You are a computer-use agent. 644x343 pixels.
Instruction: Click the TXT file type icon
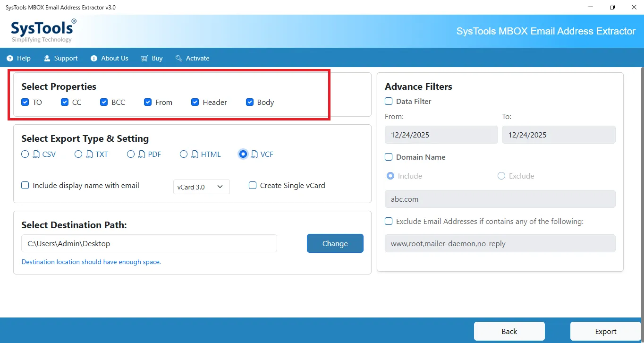[89, 154]
